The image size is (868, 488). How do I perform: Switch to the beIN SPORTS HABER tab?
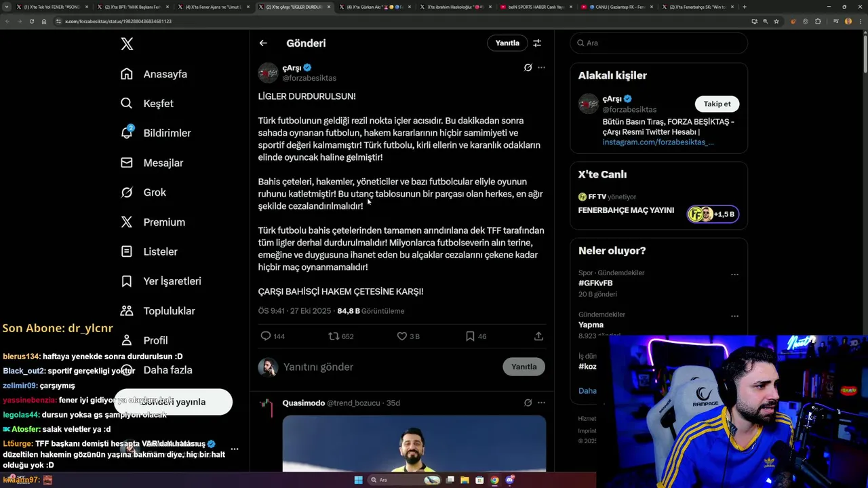pyautogui.click(x=536, y=7)
